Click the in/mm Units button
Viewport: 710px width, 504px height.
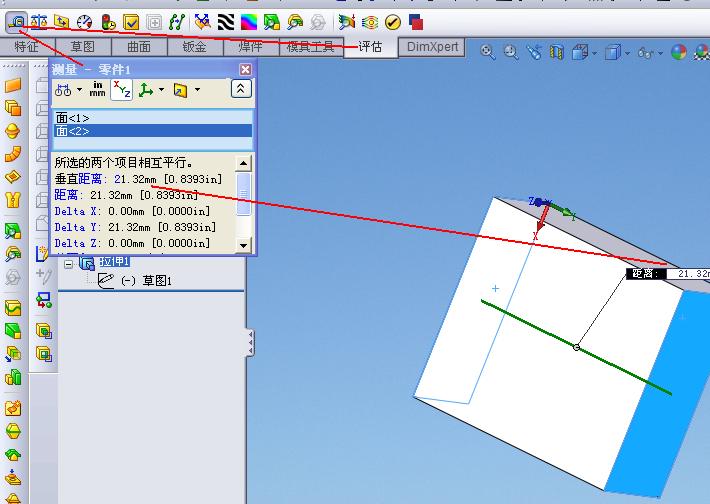(97, 89)
